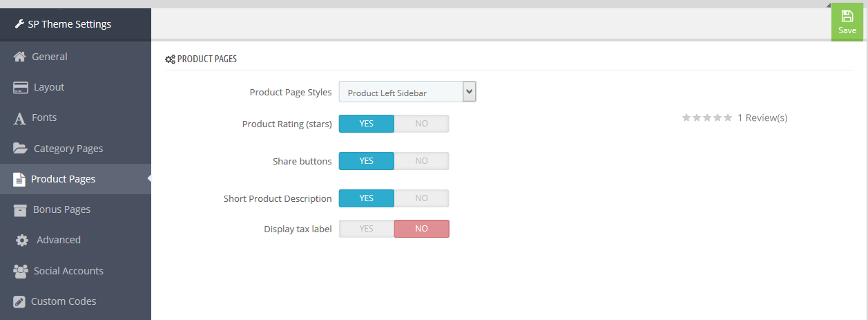Click the document icon for Product Pages
This screenshot has width=868, height=320.
pyautogui.click(x=19, y=179)
